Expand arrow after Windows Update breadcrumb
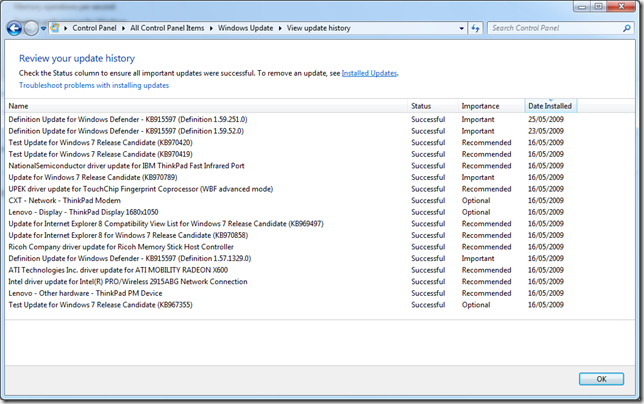Image resolution: width=644 pixels, height=404 pixels. coord(280,28)
